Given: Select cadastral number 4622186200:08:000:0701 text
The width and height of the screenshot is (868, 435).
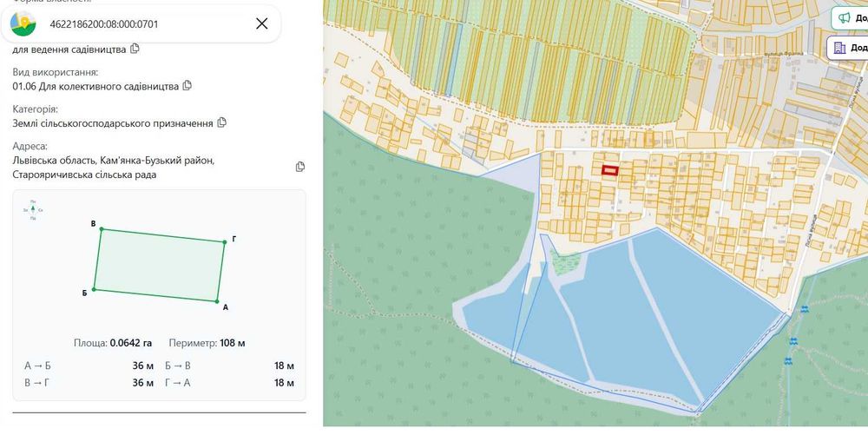Looking at the screenshot, I should pos(103,23).
